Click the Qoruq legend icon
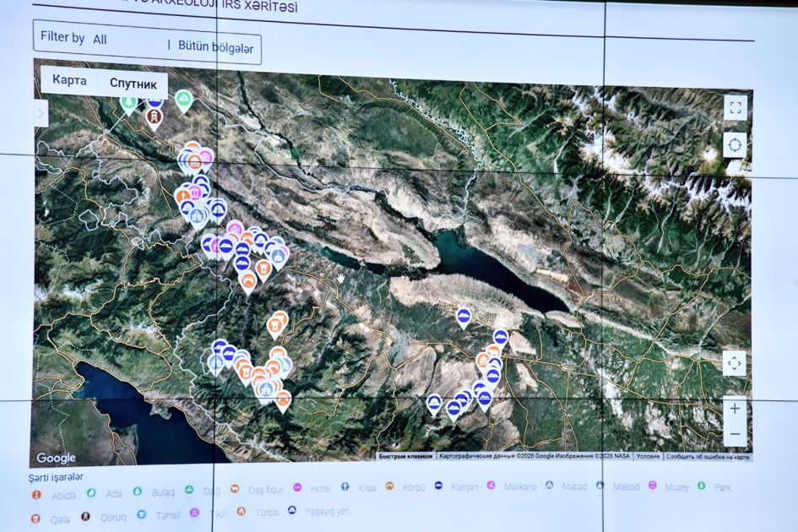798x532 pixels. (x=85, y=516)
